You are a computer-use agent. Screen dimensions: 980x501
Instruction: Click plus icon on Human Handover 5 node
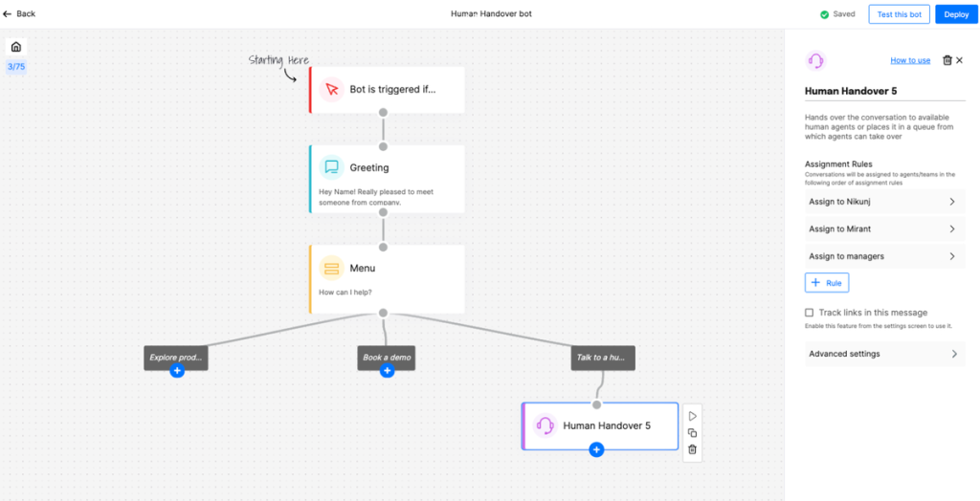click(x=596, y=449)
